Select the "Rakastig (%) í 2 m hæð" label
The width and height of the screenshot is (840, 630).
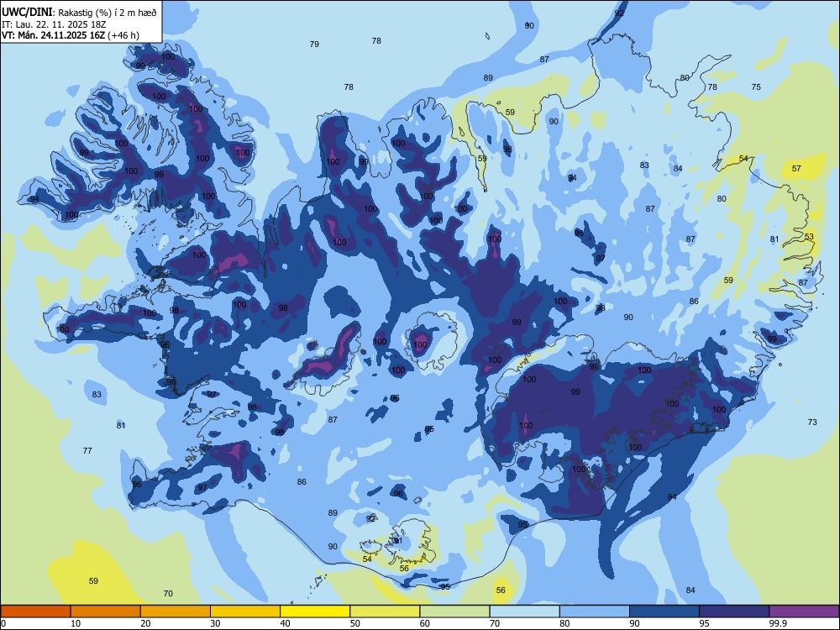(x=108, y=13)
